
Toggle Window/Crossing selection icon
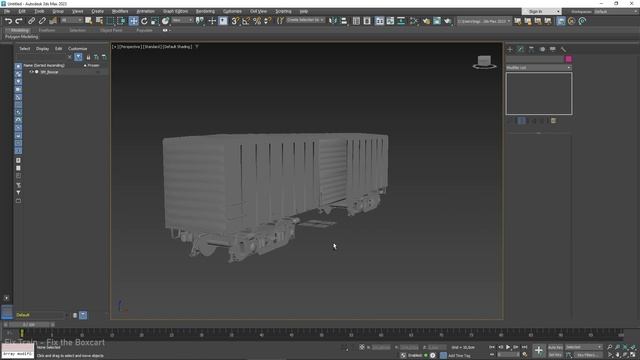(x=122, y=21)
